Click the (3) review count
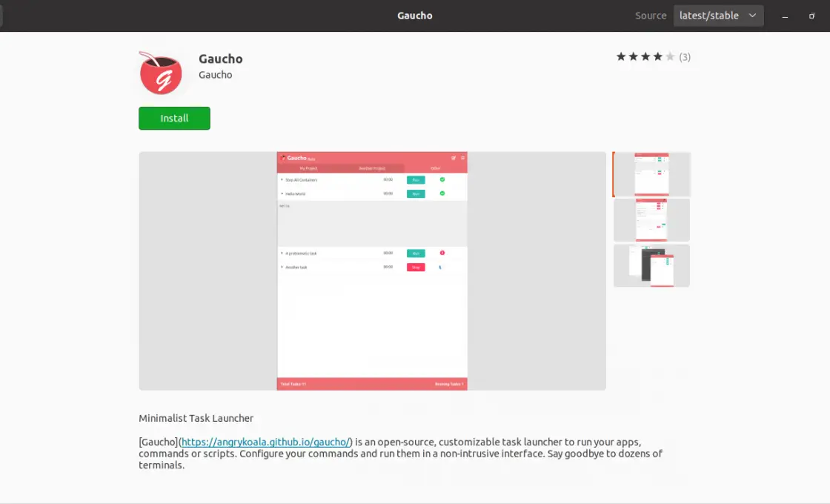Screen dimensions: 830x504 685,57
